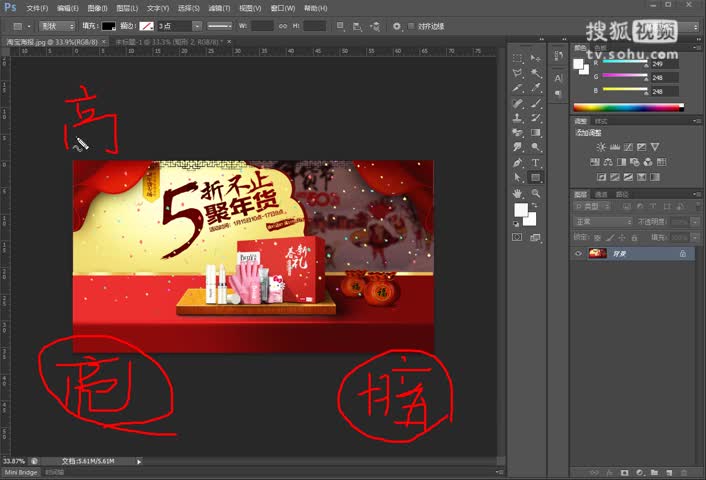Screen dimensions: 706x480
Task: Open path operations button in options bar
Action: (340, 26)
